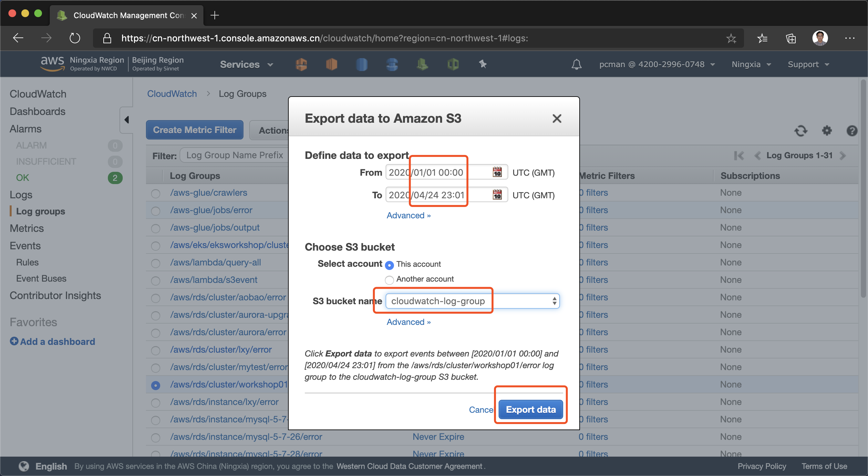Open the To date calendar picker
Screen dimensions: 868x476
click(x=497, y=195)
